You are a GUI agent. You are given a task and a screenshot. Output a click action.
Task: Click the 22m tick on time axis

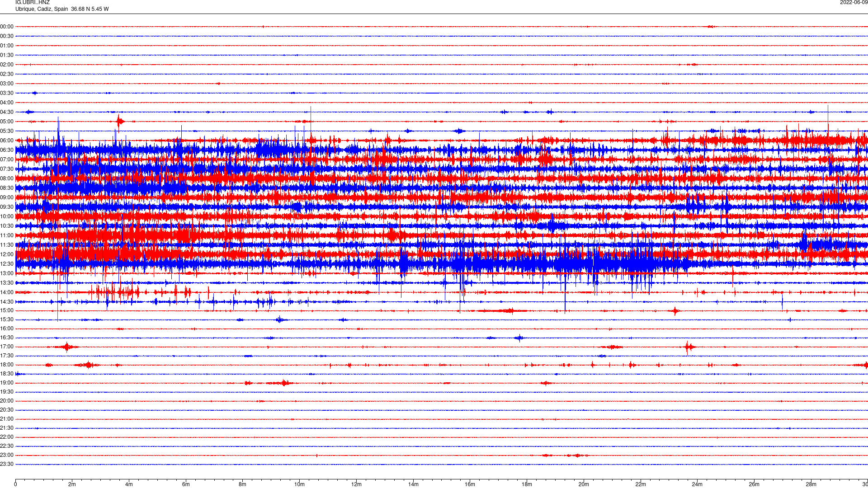[x=641, y=484]
